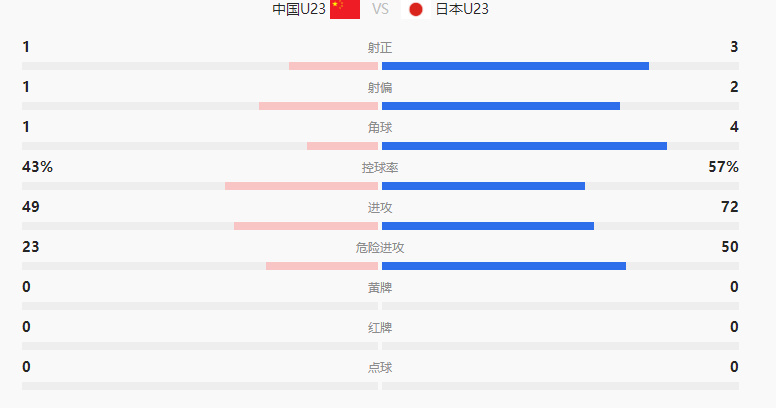
Task: Click the 43% possession value
Action: click(x=37, y=167)
